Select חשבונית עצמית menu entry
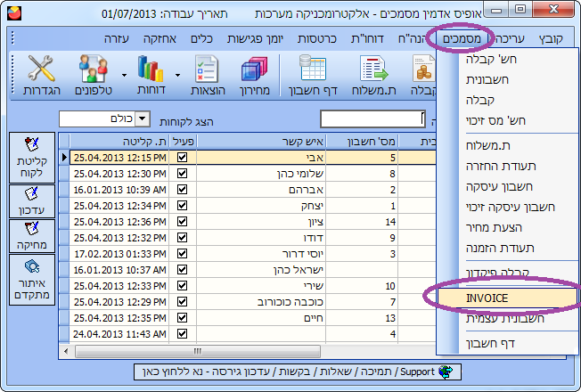The width and height of the screenshot is (581, 392). [507, 318]
